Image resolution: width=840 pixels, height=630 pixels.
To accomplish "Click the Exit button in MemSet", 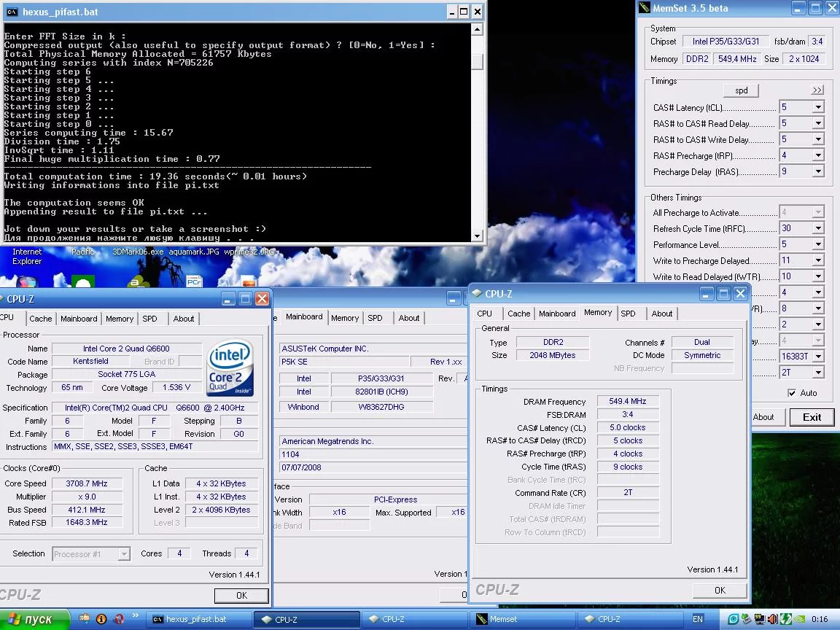I will [x=812, y=417].
